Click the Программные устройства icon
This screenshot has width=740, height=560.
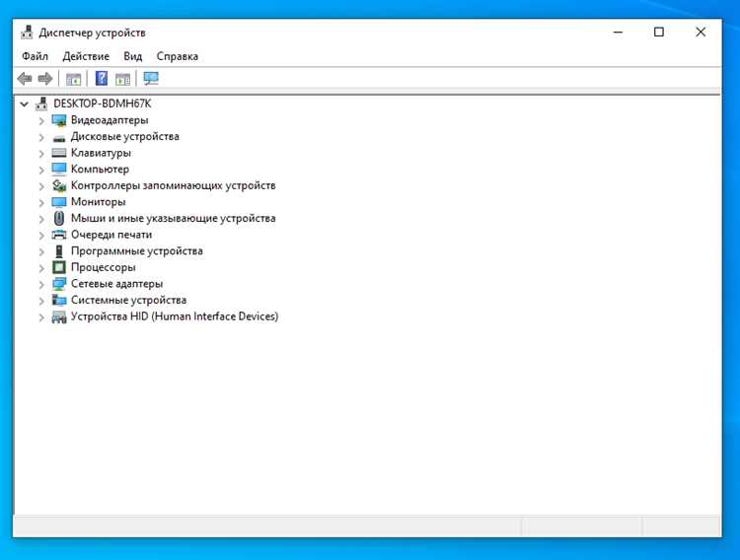click(x=59, y=251)
